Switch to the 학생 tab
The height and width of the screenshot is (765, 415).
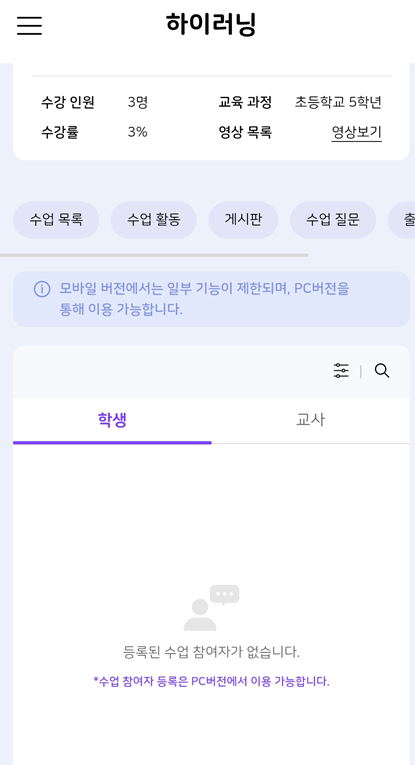pyautogui.click(x=112, y=420)
